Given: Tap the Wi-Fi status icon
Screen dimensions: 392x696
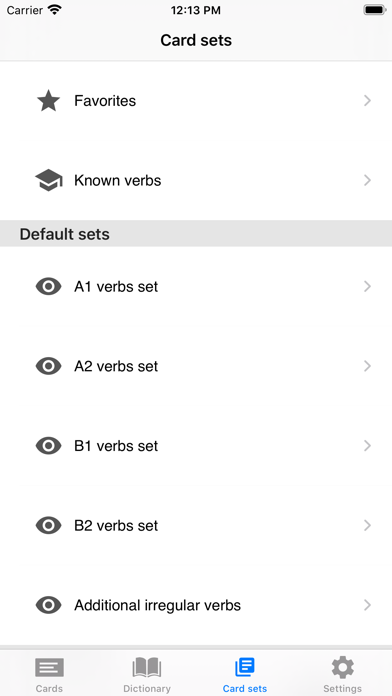Looking at the screenshot, I should 54,10.
